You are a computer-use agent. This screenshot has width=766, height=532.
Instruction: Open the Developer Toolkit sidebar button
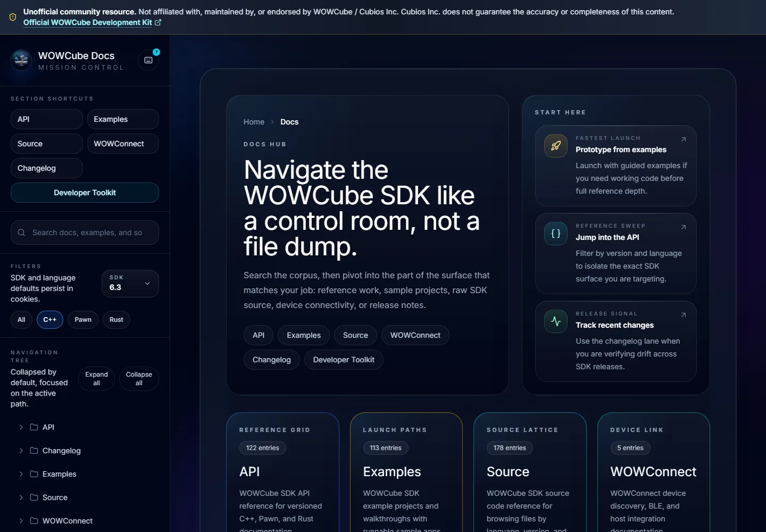tap(85, 193)
